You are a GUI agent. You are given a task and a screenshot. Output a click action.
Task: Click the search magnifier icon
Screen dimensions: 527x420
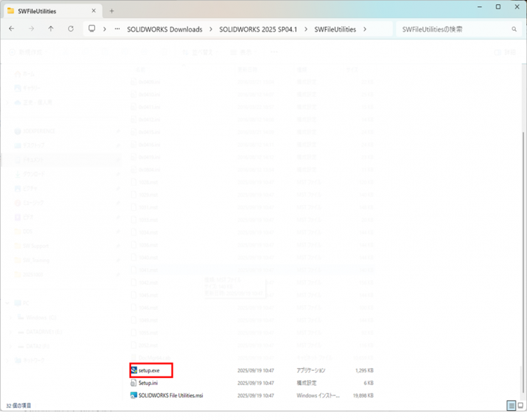coord(514,29)
